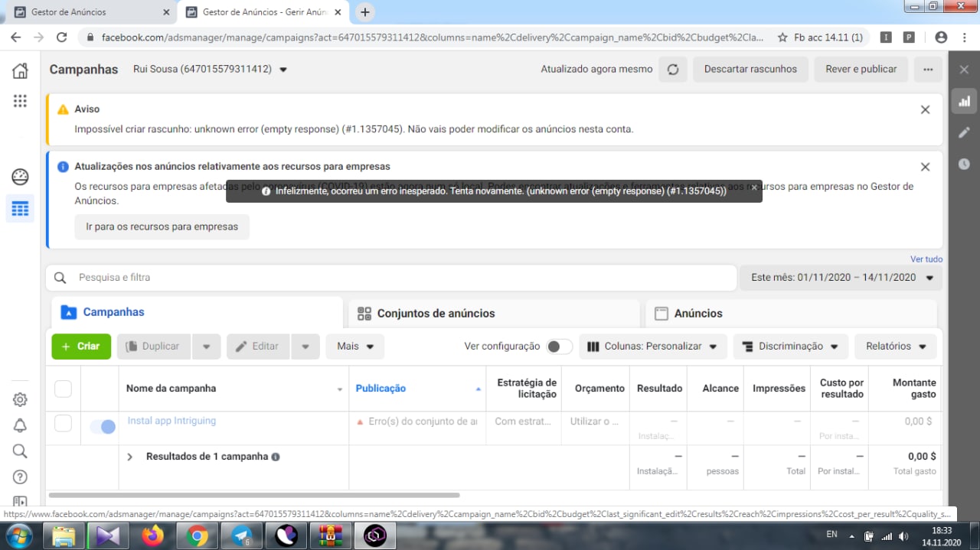Open the date range Este mês dropdown

[x=840, y=278]
